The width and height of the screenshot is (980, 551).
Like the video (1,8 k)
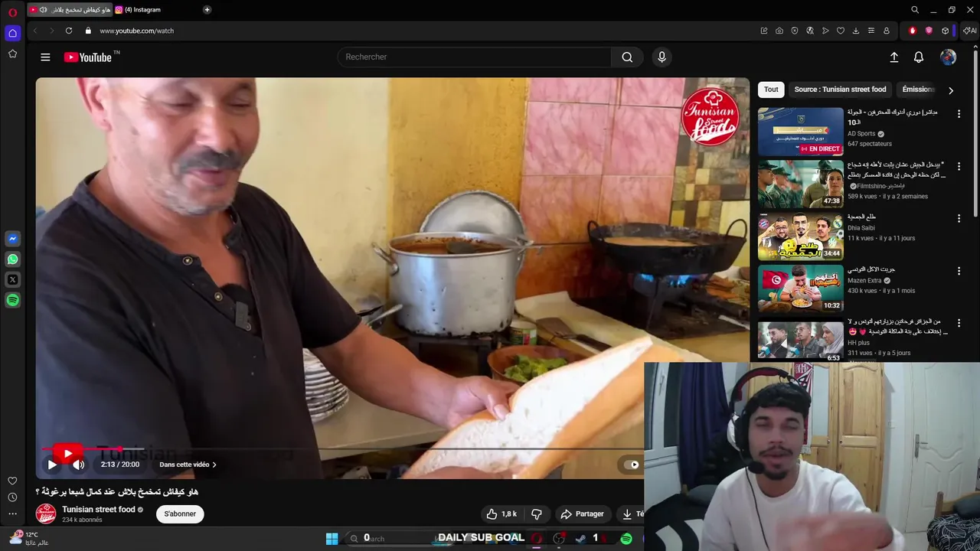tap(501, 514)
